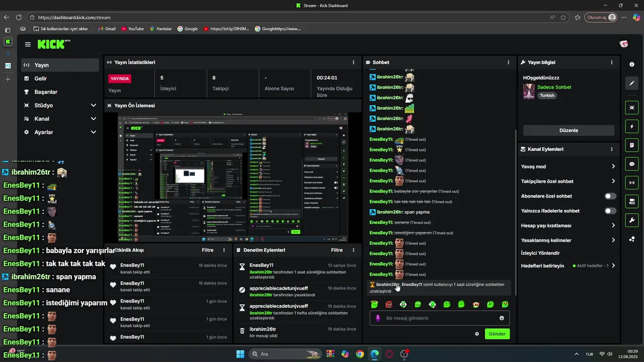Open Denetim Eylemleri panel three-dot menu
Viewport: 644px width, 362px height.
click(x=354, y=250)
